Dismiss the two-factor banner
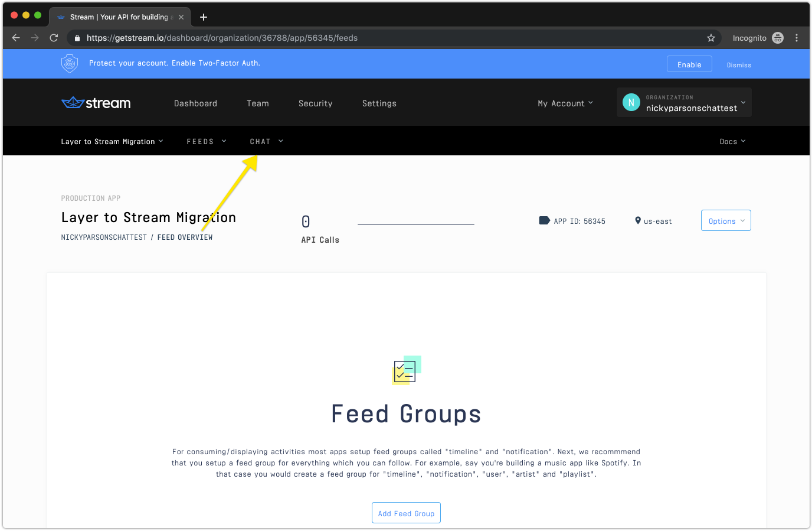812x531 pixels. (x=739, y=65)
